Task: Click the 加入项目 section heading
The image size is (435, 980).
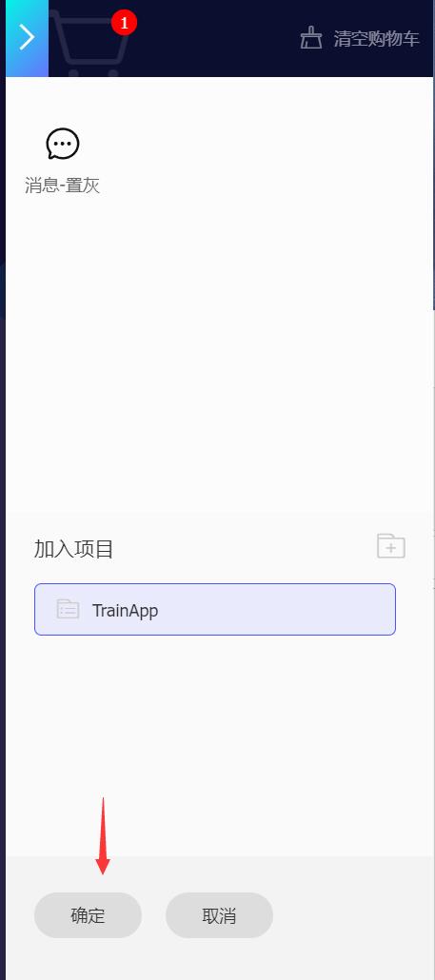Action: 73,549
